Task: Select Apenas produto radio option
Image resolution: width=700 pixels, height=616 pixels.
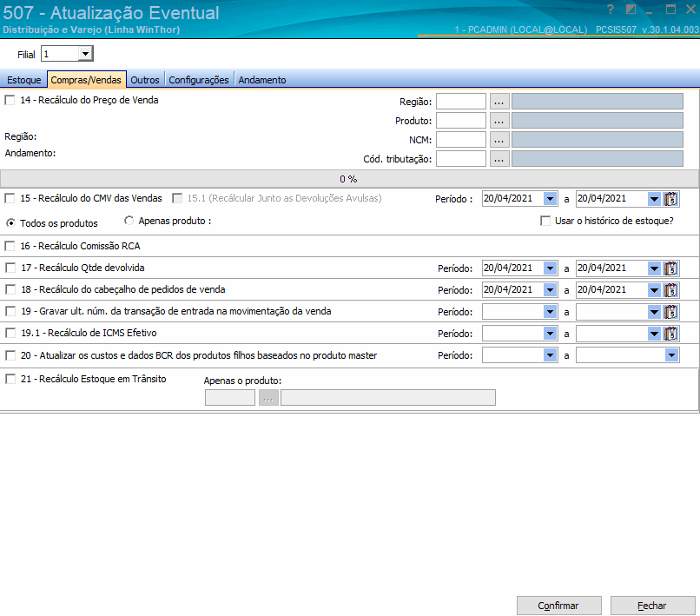Action: pos(129,221)
